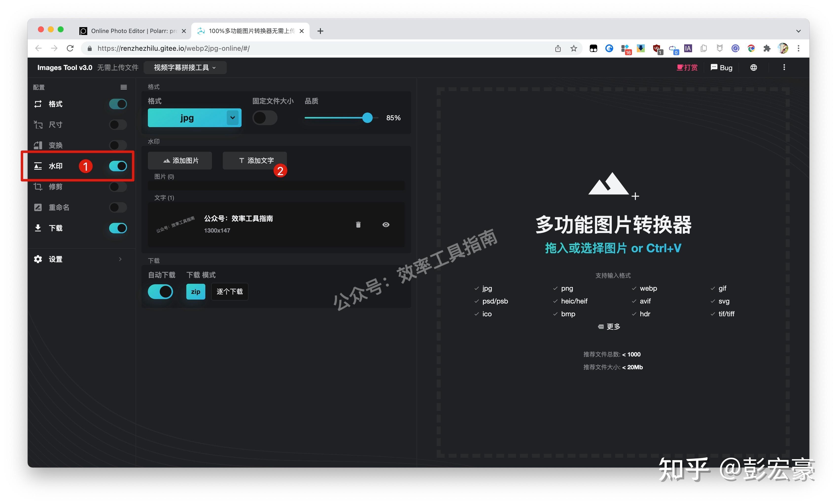Click the share page icon in address bar

(558, 48)
